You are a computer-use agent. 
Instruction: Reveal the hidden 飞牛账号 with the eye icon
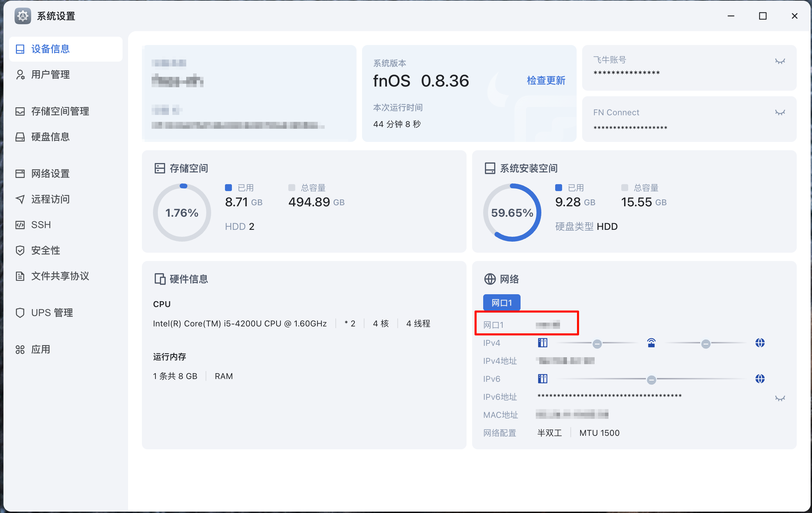click(780, 61)
